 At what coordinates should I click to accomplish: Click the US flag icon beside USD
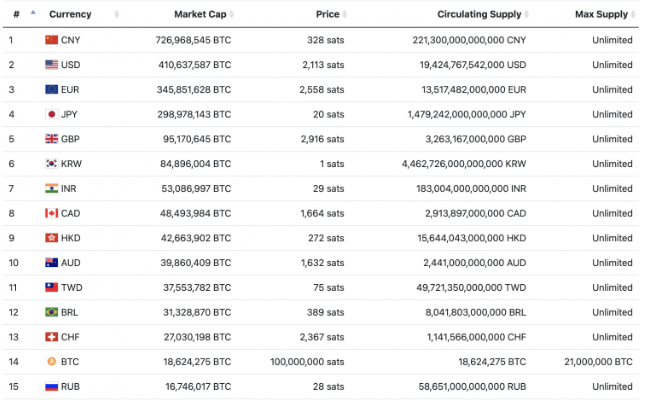(51, 65)
